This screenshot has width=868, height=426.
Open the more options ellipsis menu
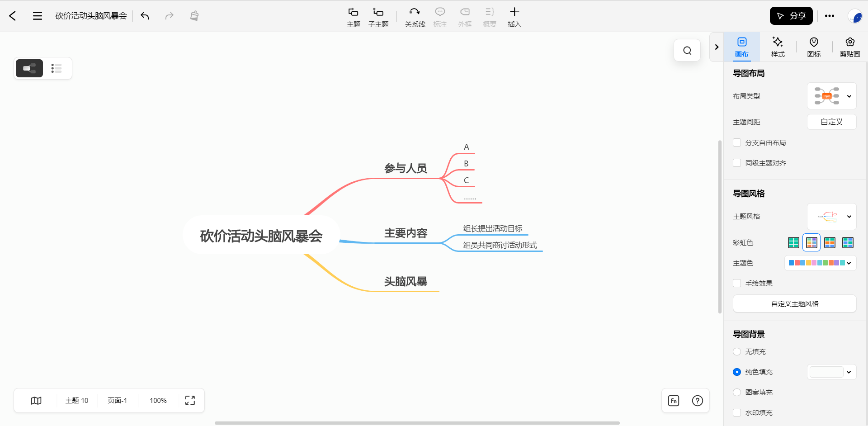point(830,16)
